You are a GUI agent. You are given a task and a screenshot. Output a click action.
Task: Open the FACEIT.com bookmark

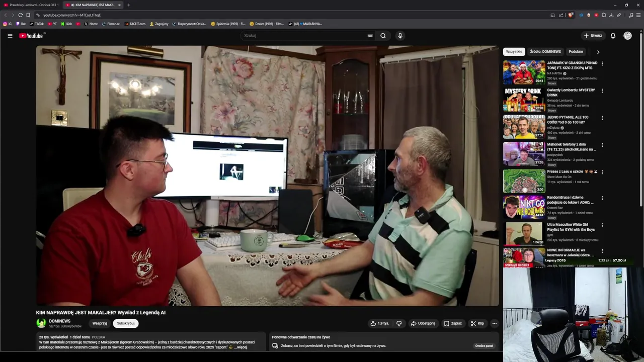(x=135, y=24)
